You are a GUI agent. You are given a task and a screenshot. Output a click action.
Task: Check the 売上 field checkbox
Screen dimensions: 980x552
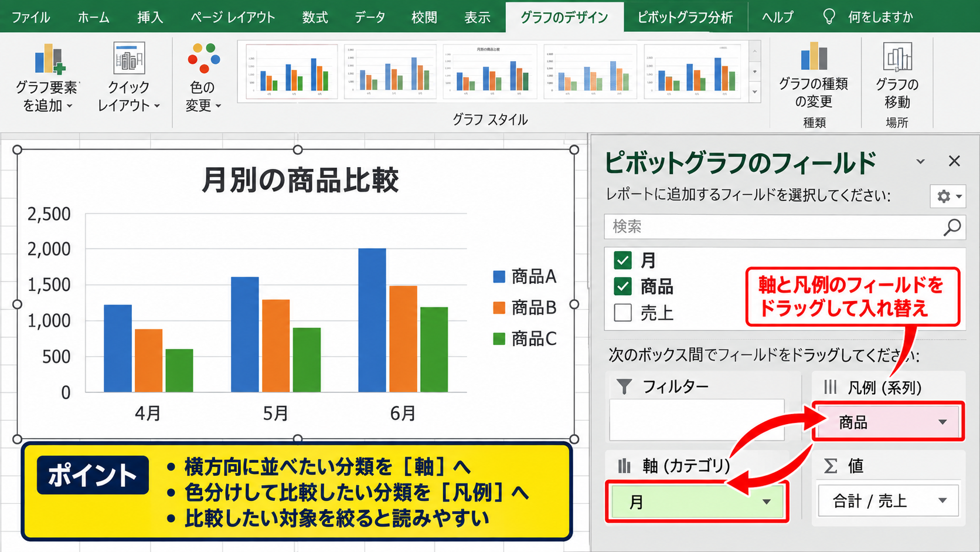(x=622, y=313)
